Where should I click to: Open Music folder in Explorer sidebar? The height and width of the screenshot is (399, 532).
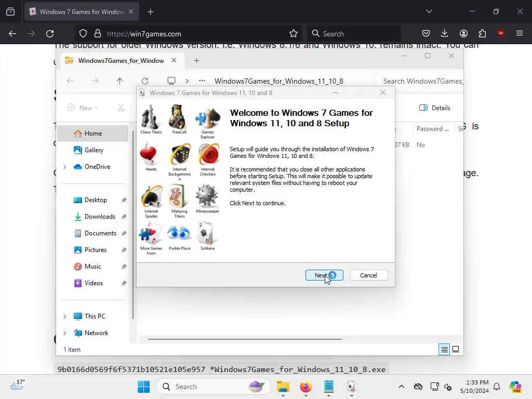click(x=93, y=267)
